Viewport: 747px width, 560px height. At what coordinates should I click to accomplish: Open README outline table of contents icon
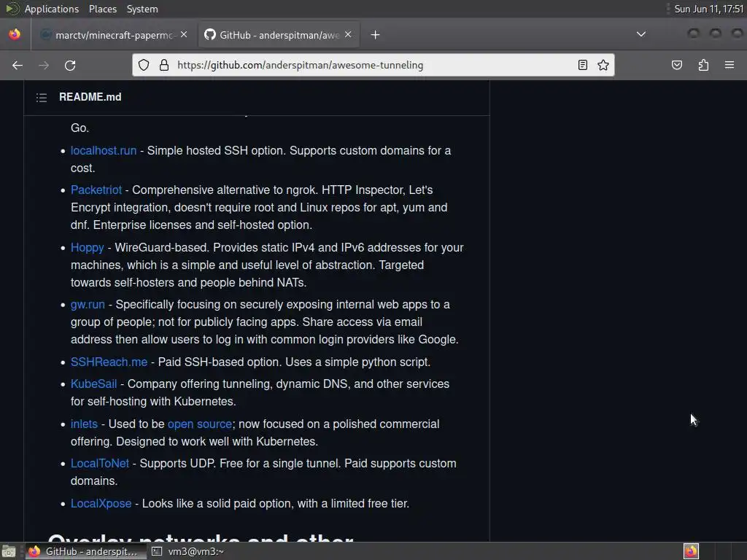(x=42, y=98)
